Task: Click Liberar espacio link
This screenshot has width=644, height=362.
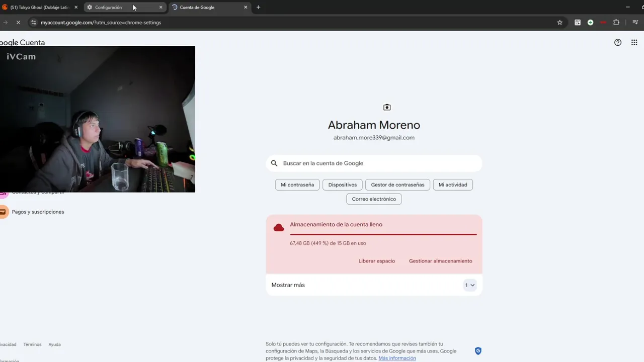Action: pyautogui.click(x=377, y=261)
